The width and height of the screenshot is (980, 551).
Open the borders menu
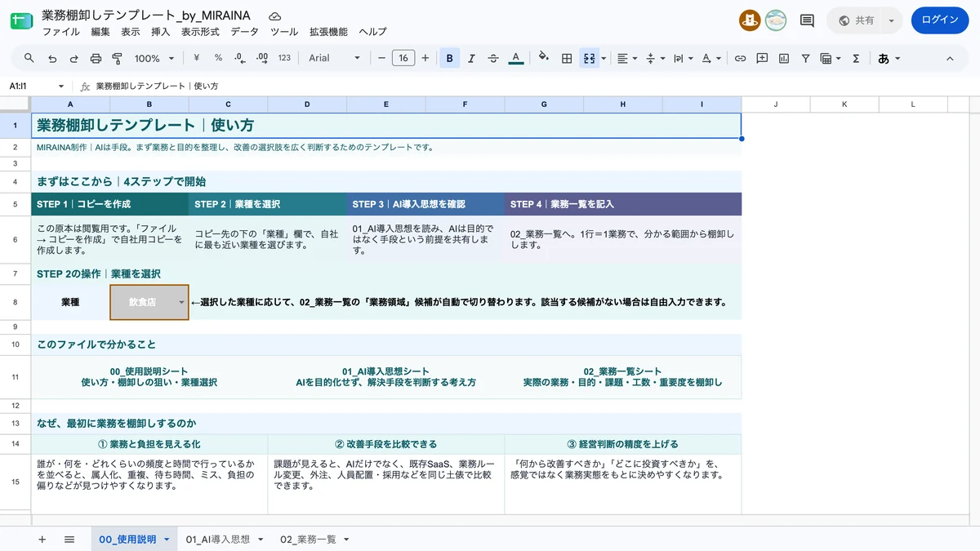(566, 58)
